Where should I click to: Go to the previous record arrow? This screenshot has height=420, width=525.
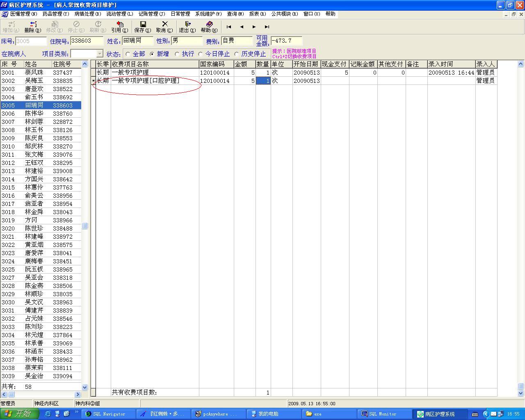point(242,27)
